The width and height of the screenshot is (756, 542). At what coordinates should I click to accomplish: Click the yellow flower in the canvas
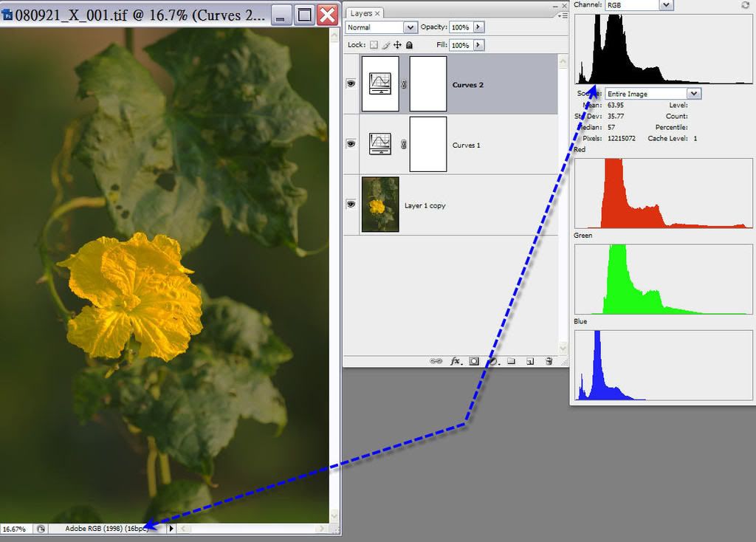[131, 297]
